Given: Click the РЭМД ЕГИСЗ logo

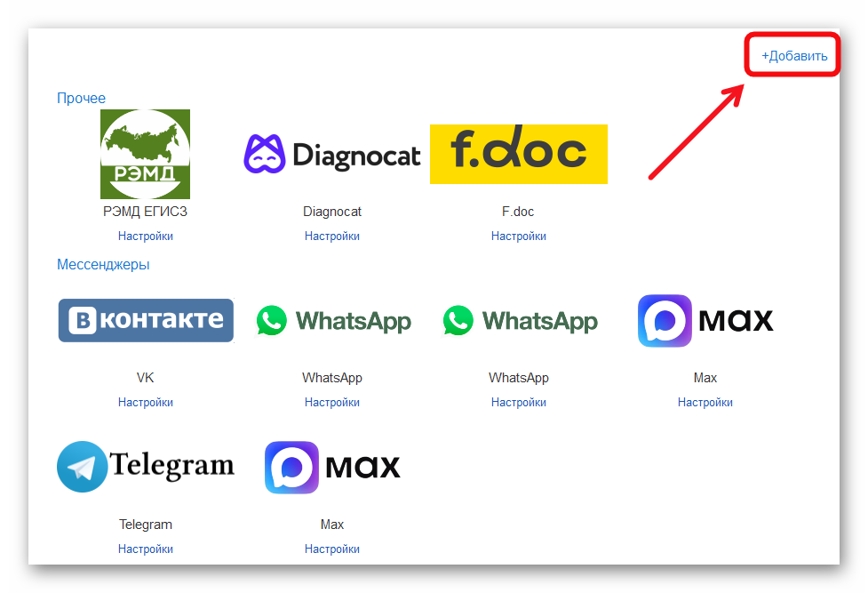Looking at the screenshot, I should [145, 154].
